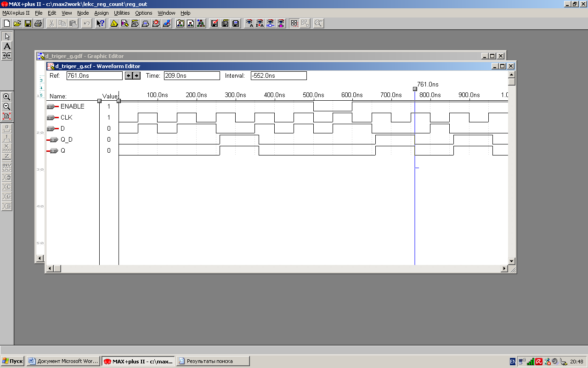Open the File menu
This screenshot has width=588, height=368.
pos(39,13)
